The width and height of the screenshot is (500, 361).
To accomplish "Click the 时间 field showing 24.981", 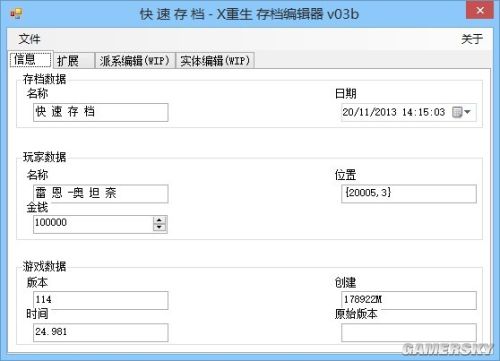I will (x=101, y=332).
